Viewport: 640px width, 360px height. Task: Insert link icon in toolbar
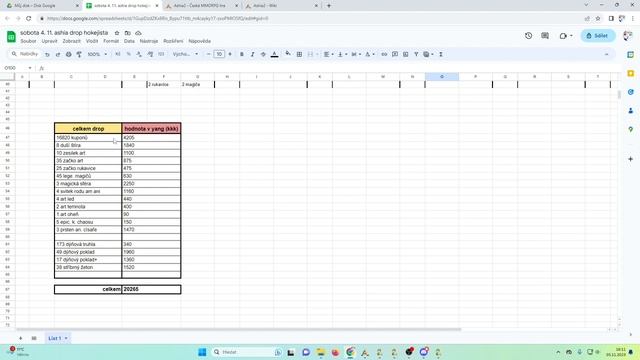click(x=384, y=54)
